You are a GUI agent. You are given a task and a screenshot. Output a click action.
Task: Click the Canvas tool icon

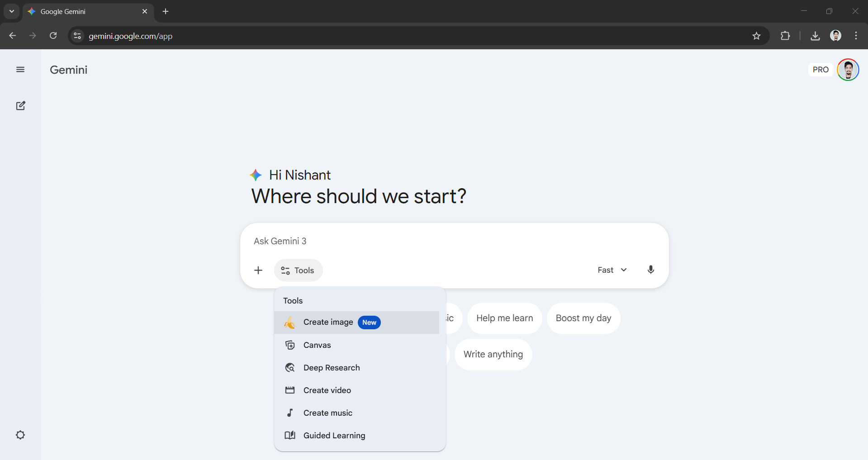(290, 345)
